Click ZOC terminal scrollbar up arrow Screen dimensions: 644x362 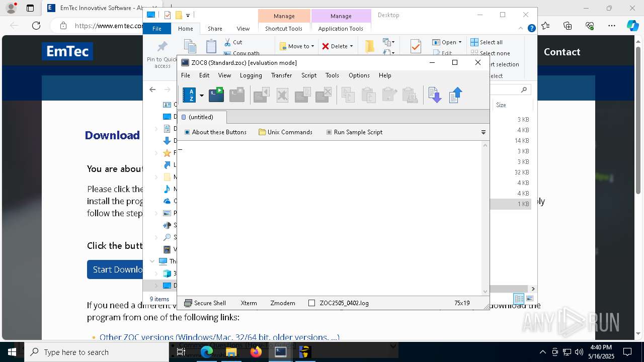(485, 145)
